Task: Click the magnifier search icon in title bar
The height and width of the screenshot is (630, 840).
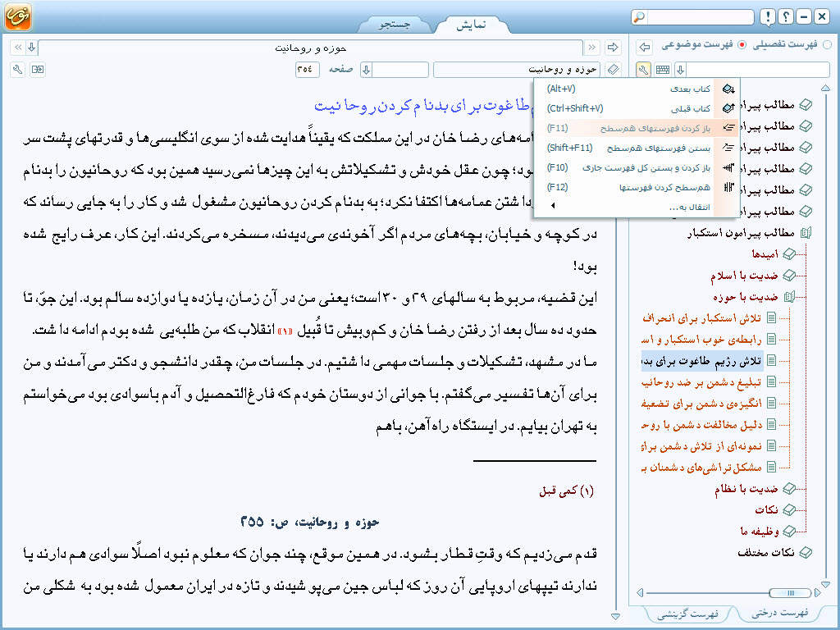Action: point(639,17)
